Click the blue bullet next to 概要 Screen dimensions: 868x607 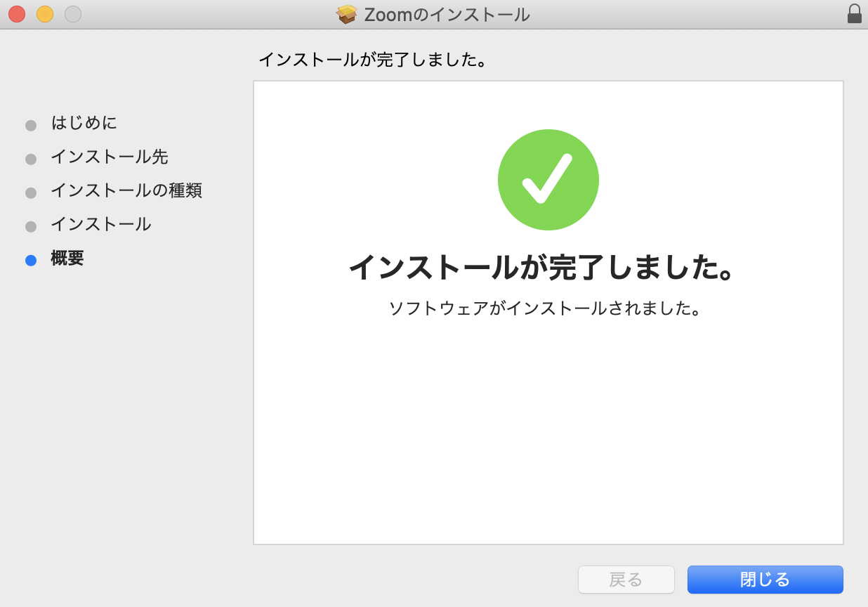click(x=31, y=261)
